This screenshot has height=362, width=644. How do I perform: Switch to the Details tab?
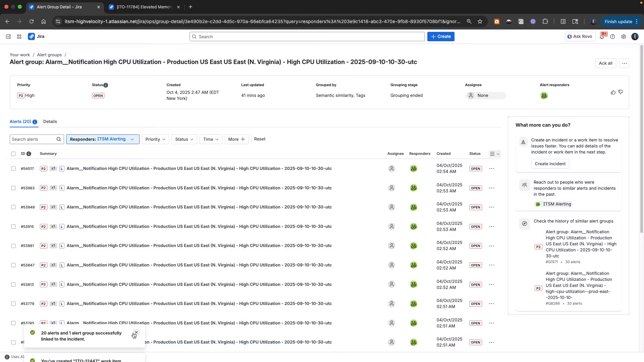click(x=50, y=121)
